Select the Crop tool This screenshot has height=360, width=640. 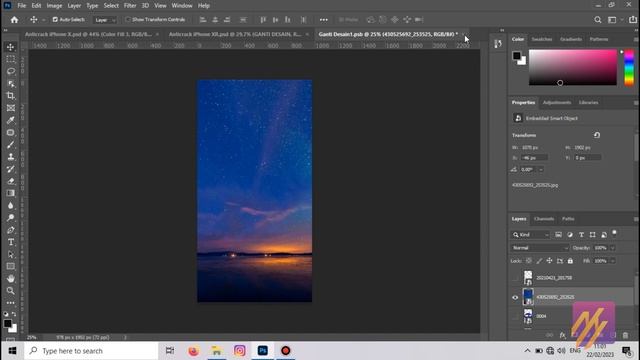click(x=11, y=96)
